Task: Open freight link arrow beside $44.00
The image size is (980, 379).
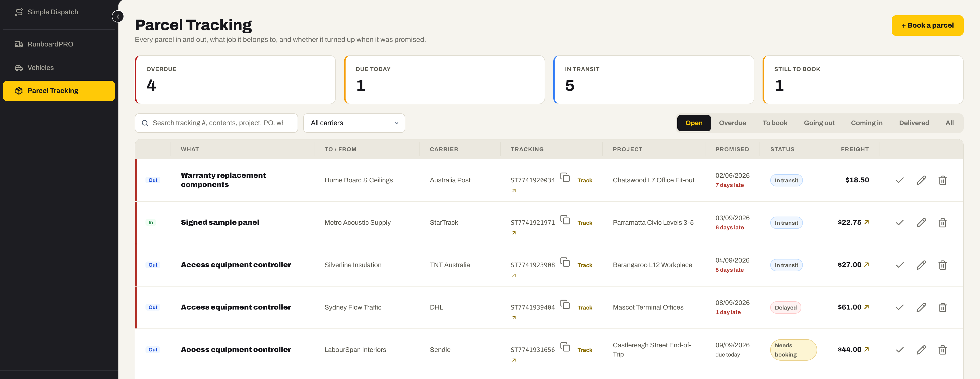Action: [866, 349]
